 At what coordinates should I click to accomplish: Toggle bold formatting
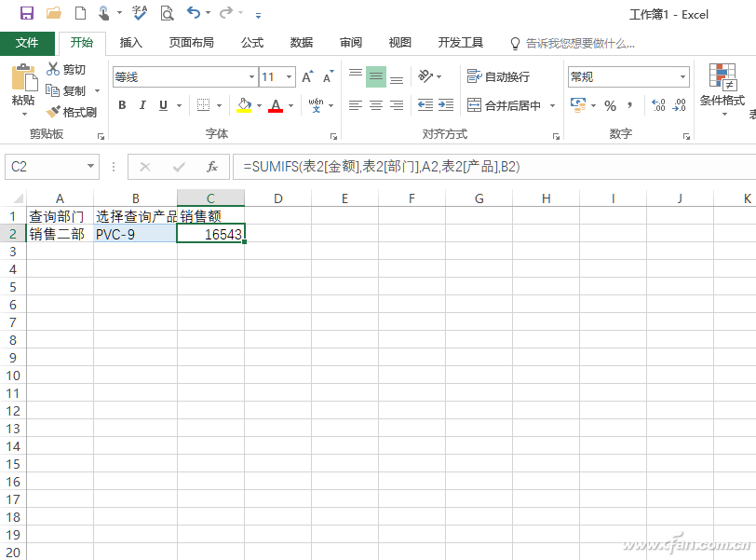coord(123,105)
